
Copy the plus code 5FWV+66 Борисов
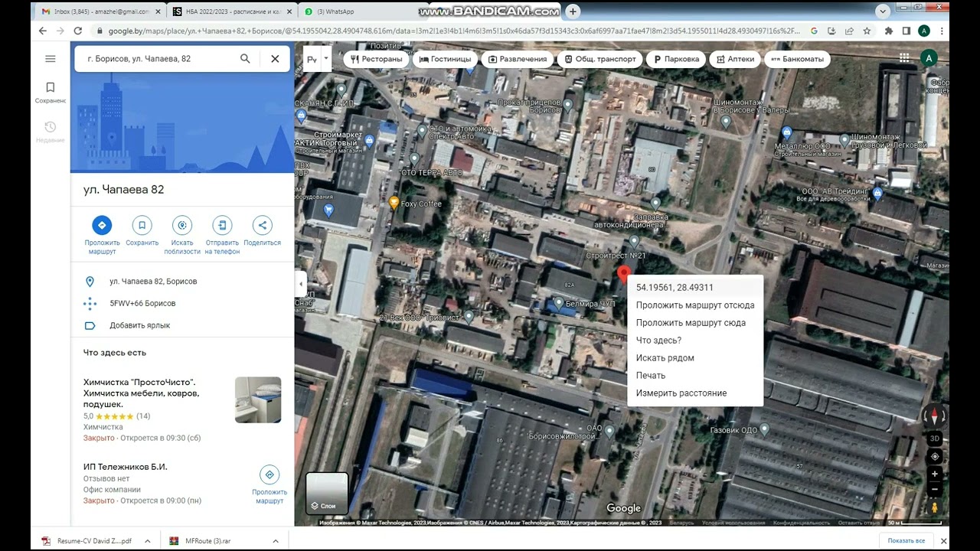coord(182,303)
